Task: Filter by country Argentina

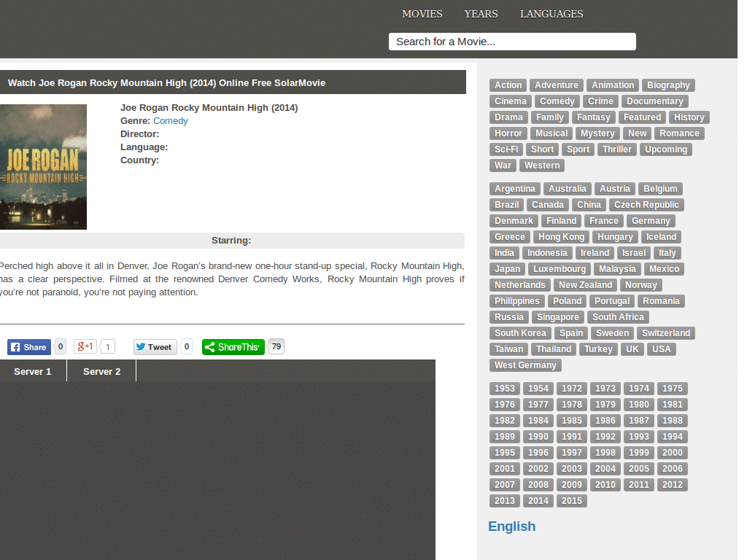Action: [x=514, y=189]
